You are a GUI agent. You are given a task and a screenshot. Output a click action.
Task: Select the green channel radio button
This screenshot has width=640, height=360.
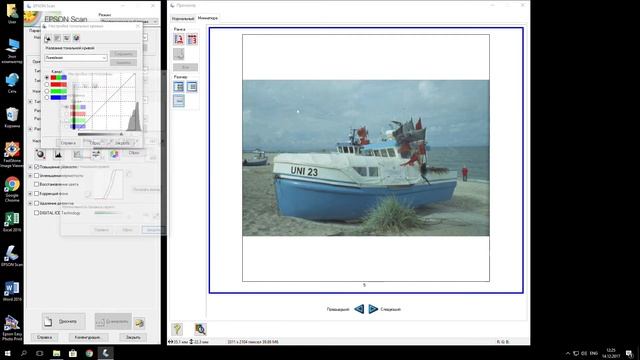(x=47, y=91)
